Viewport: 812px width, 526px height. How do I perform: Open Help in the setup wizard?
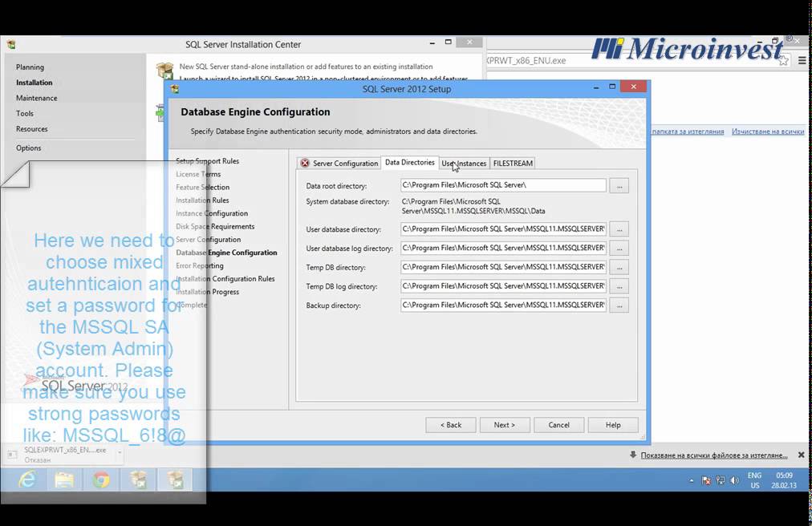pyautogui.click(x=613, y=425)
